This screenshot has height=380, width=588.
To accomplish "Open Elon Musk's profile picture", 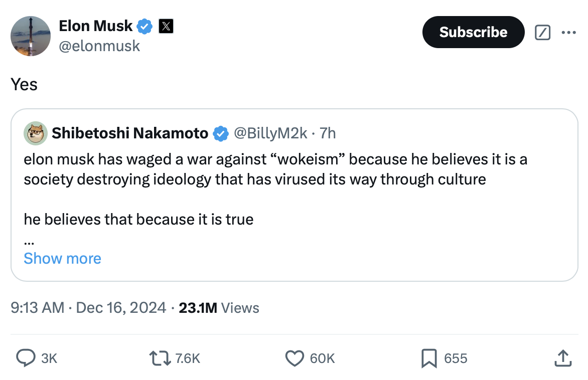I will coord(31,36).
